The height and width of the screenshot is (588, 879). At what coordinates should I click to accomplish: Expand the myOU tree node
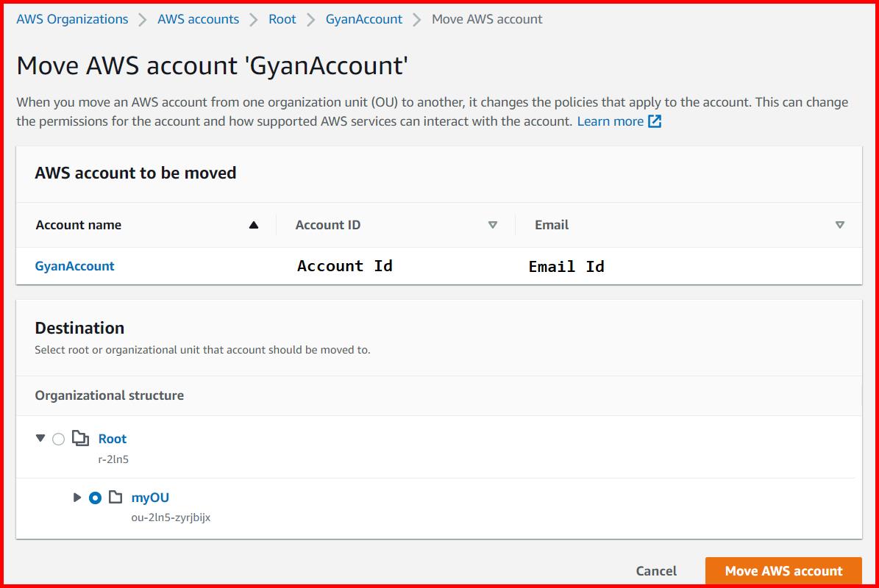point(78,498)
